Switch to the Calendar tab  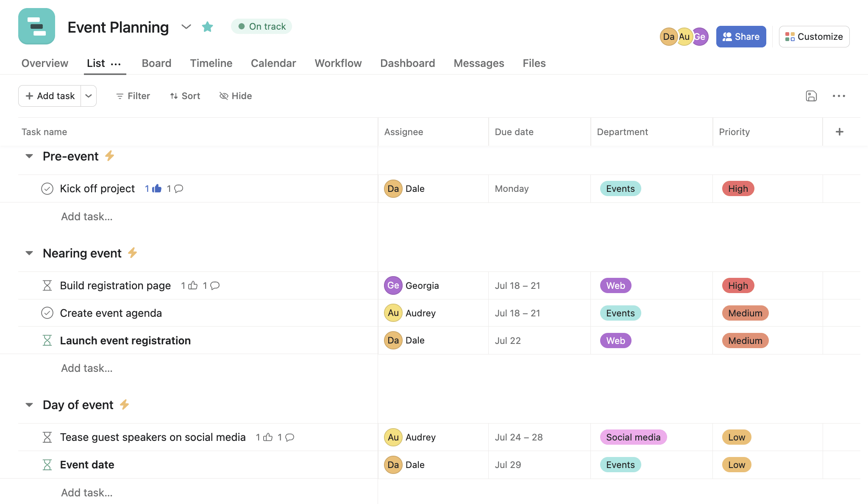[x=274, y=62]
